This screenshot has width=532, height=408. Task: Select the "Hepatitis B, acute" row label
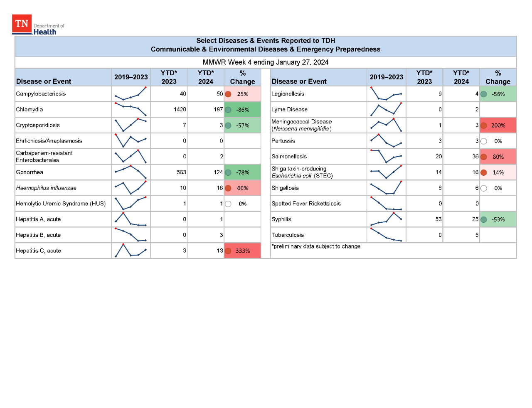pyautogui.click(x=38, y=235)
